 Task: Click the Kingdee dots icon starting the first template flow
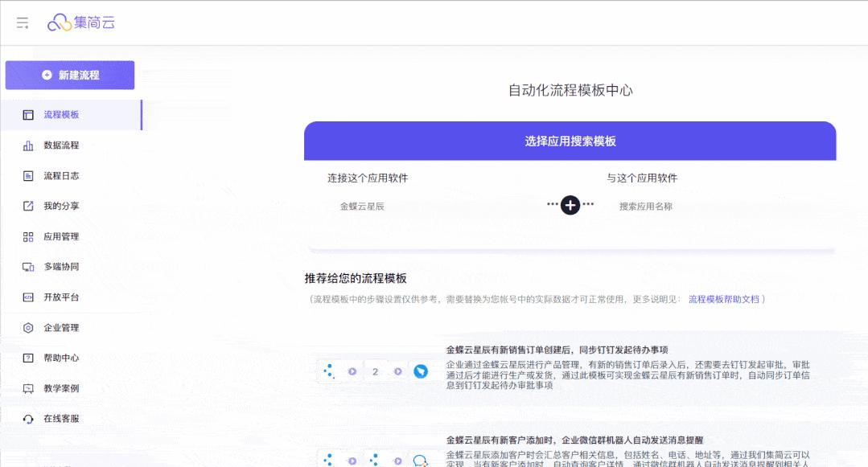[x=330, y=372]
